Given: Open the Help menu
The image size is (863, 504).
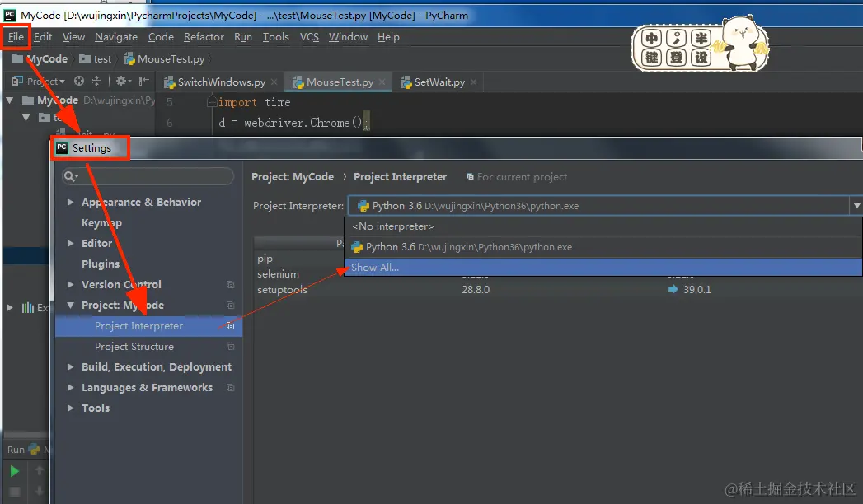Looking at the screenshot, I should click(388, 37).
